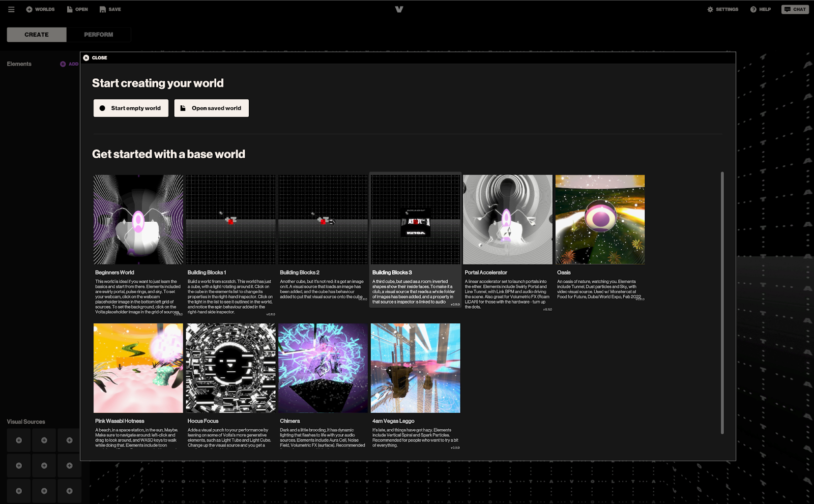Viewport: 814px width, 504px height.
Task: Click the Elements panel heading
Action: pos(19,64)
